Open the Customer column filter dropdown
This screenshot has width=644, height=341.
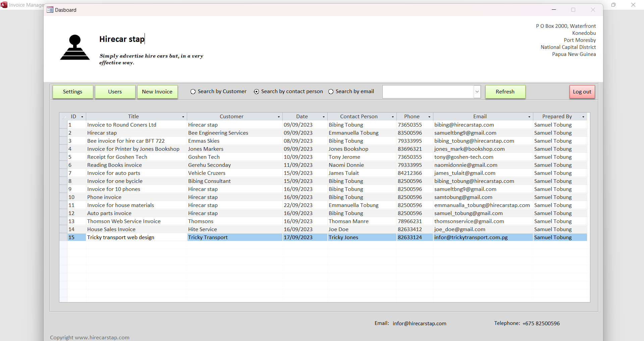coord(279,117)
